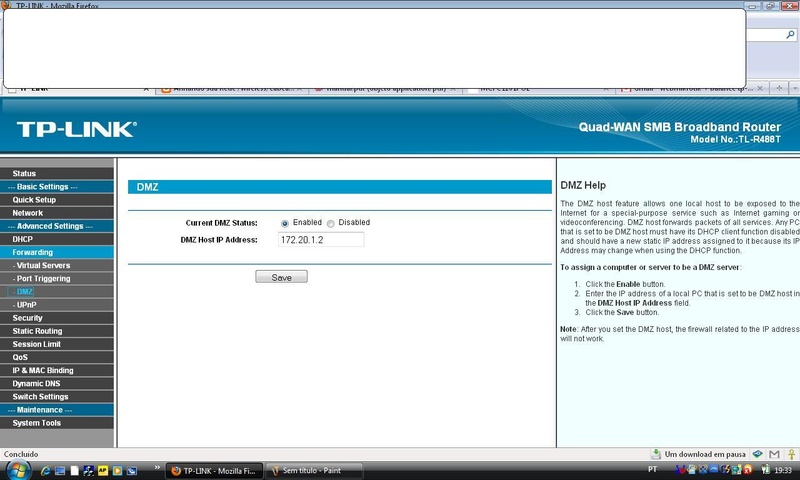Open the UPnP submenu item
The width and height of the screenshot is (800, 480).
point(57,305)
